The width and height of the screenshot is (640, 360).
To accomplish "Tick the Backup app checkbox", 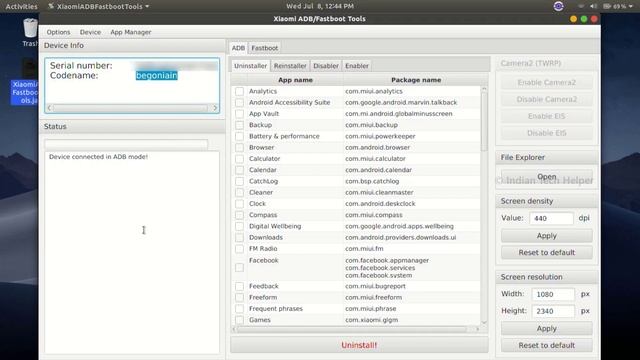I will pyautogui.click(x=239, y=125).
